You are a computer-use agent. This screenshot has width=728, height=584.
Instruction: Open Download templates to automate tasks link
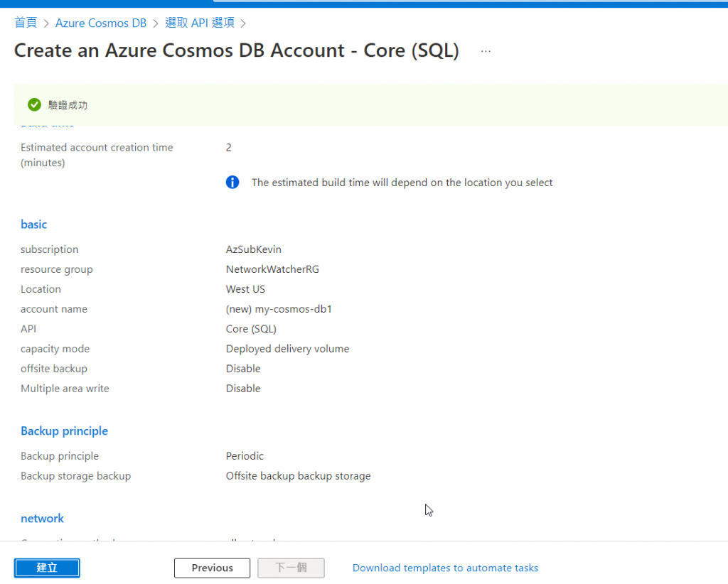(x=445, y=568)
